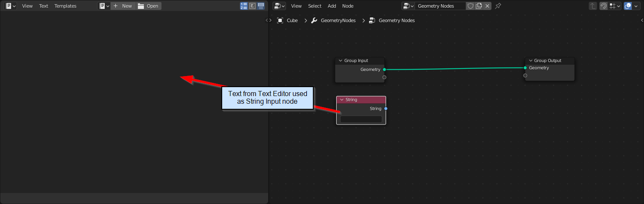Screen dimensions: 644x204
Task: Browse node tree data-blocks dropdown
Action: pyautogui.click(x=408, y=6)
